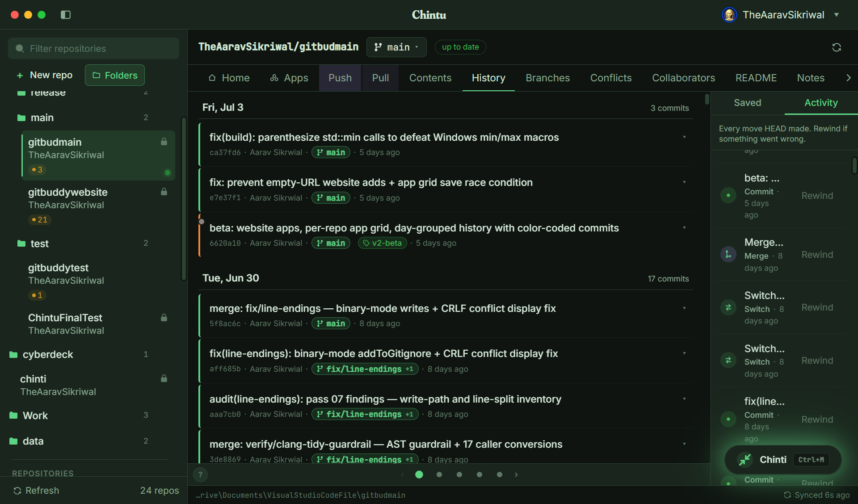
Task: Expand the empty-URL fix commit arrow
Action: (684, 182)
